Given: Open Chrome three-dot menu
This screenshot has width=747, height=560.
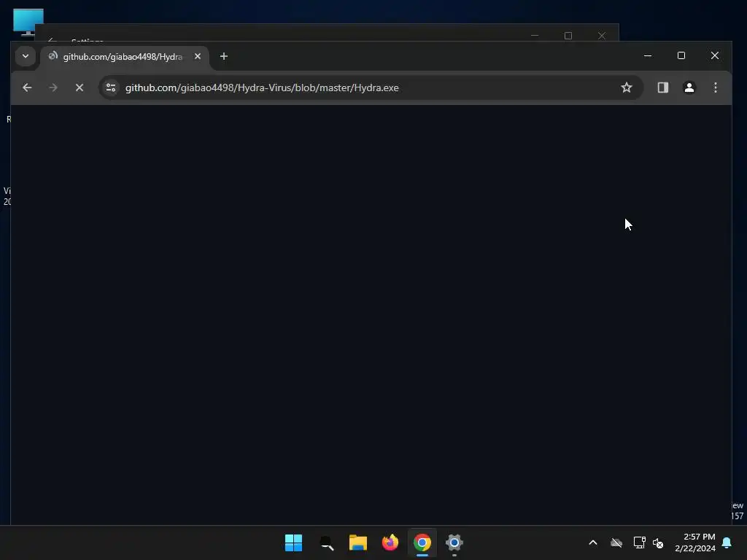Looking at the screenshot, I should point(715,87).
